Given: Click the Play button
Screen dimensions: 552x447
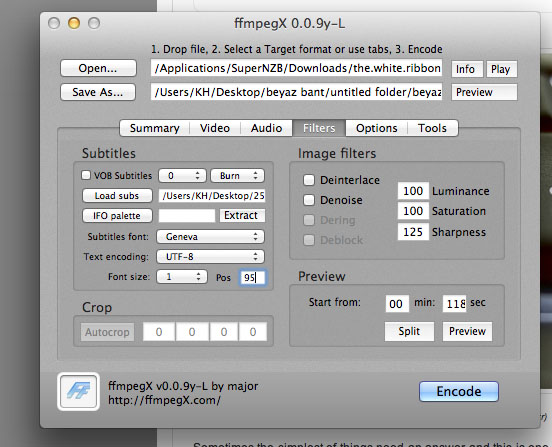Looking at the screenshot, I should (501, 69).
